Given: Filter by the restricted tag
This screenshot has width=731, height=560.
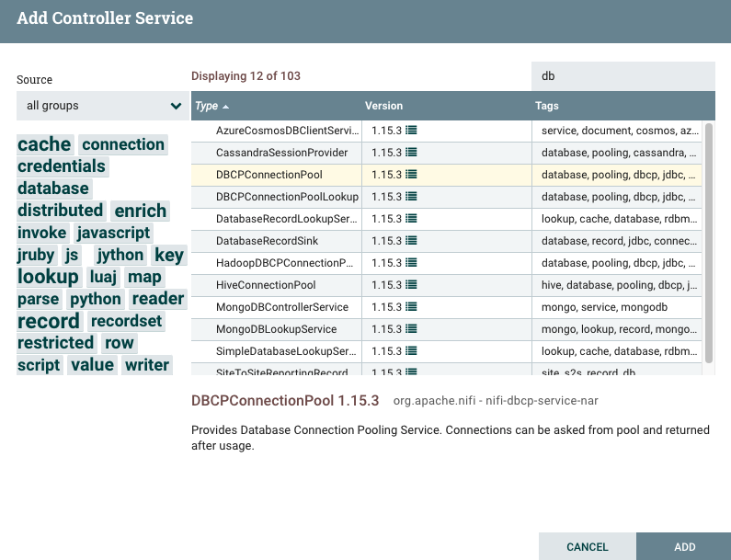Looking at the screenshot, I should click(x=55, y=343).
